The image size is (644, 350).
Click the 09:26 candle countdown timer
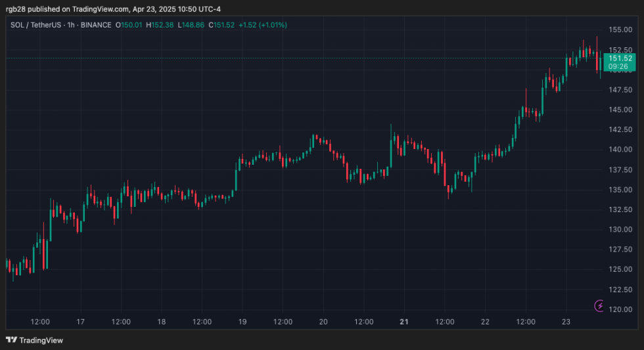(620, 66)
